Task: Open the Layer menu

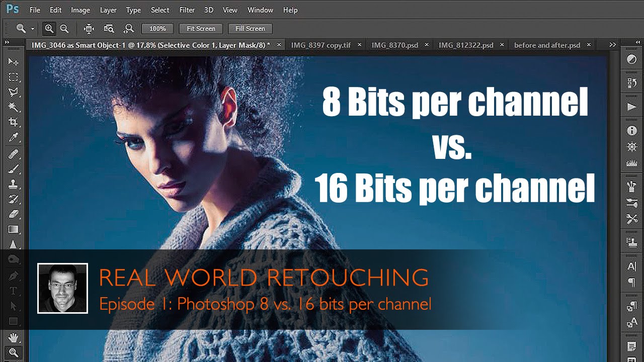Action: click(x=108, y=10)
